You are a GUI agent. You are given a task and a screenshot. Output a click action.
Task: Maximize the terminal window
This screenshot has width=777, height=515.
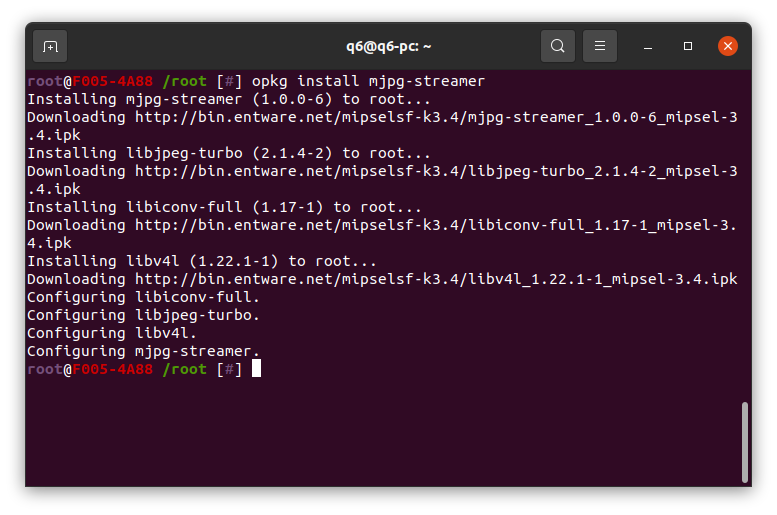(688, 46)
